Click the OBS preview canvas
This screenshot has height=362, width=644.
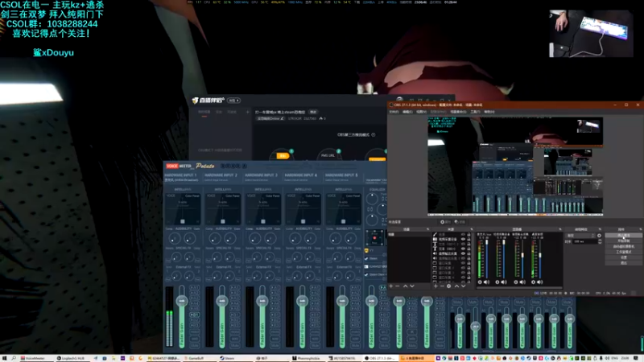coord(515,166)
